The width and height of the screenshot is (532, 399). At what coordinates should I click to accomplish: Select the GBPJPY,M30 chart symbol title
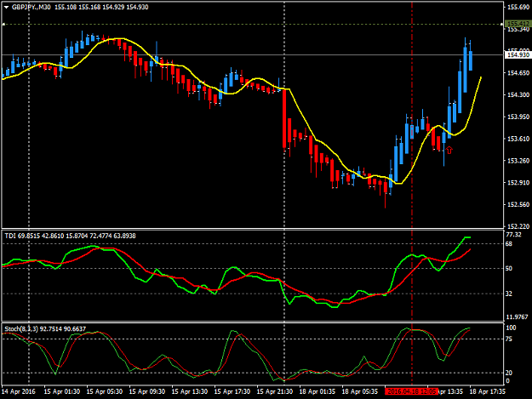31,7
